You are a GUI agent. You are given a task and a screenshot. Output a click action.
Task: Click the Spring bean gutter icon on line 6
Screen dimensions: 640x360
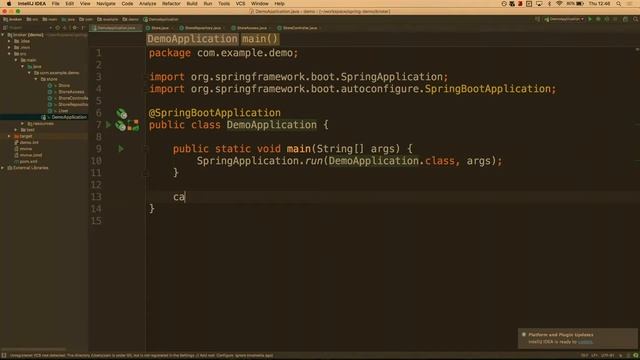[122, 113]
